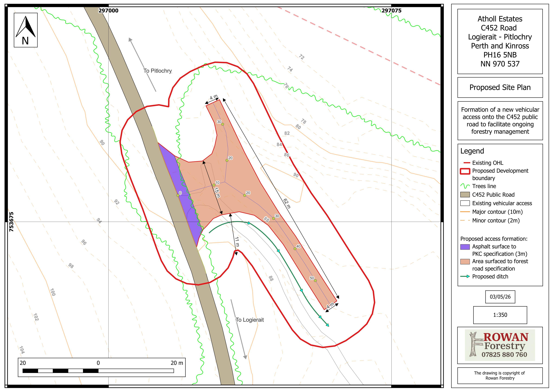Click the 'To Pitlochry' direction label
This screenshot has width=555, height=392.
click(x=158, y=71)
